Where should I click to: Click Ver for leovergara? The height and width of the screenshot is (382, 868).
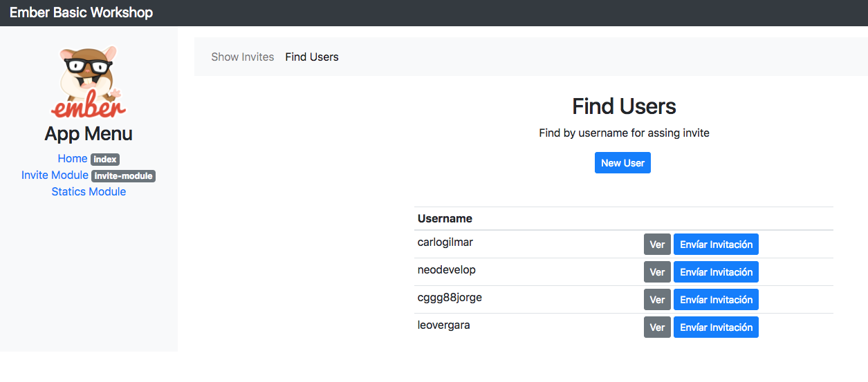tap(657, 327)
